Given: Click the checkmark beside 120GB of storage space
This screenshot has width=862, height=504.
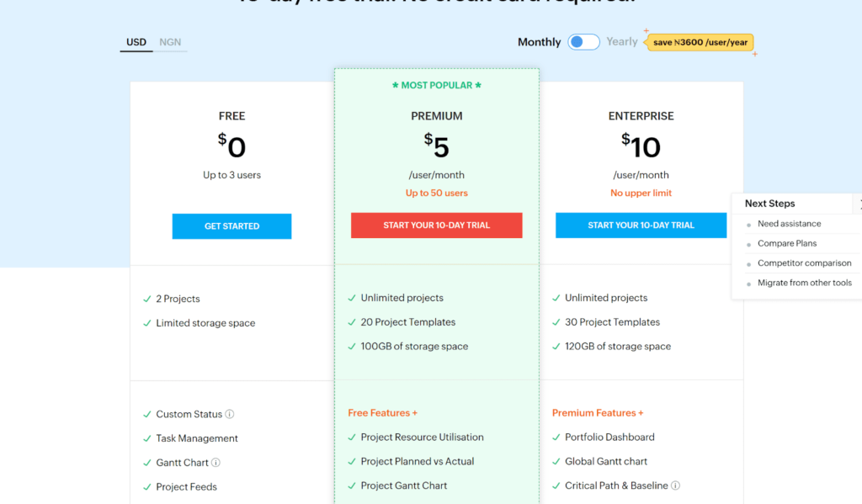Looking at the screenshot, I should [556, 347].
